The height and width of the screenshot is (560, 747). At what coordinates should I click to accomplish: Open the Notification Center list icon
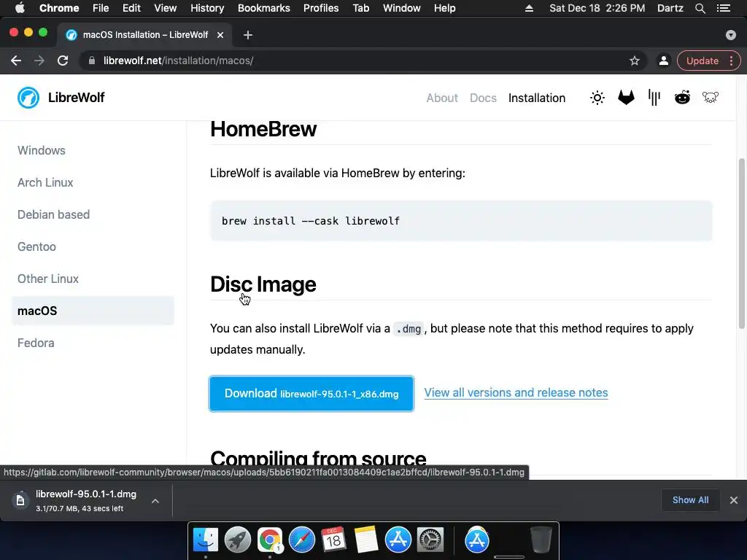tap(724, 8)
